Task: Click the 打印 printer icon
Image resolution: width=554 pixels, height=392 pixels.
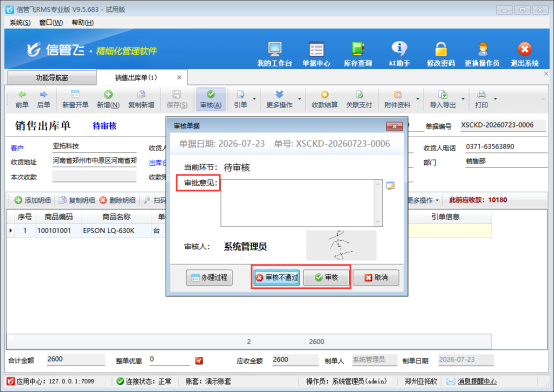Action: pyautogui.click(x=481, y=99)
